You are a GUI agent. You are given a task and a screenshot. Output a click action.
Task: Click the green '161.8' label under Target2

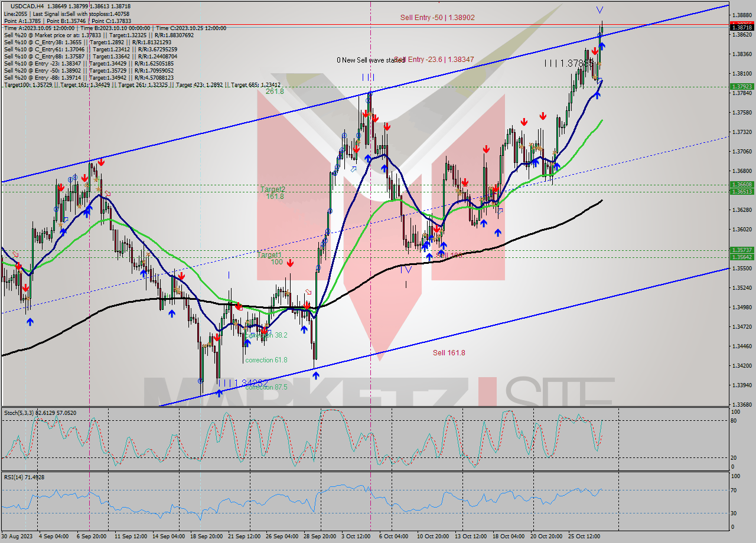(x=275, y=197)
